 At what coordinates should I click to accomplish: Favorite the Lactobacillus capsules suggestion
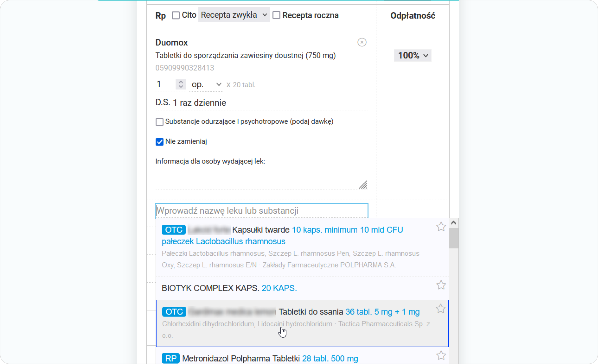(x=441, y=227)
